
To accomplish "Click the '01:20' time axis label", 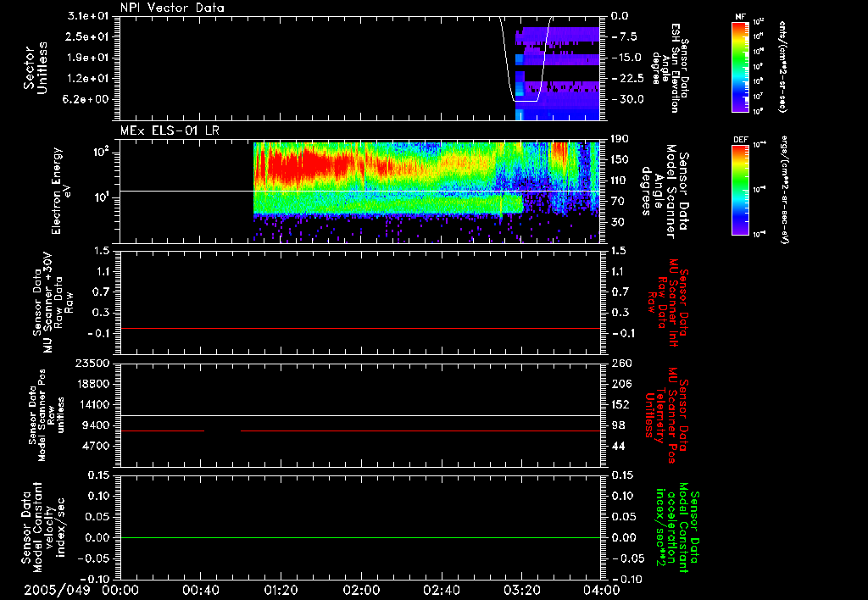I will tap(281, 590).
